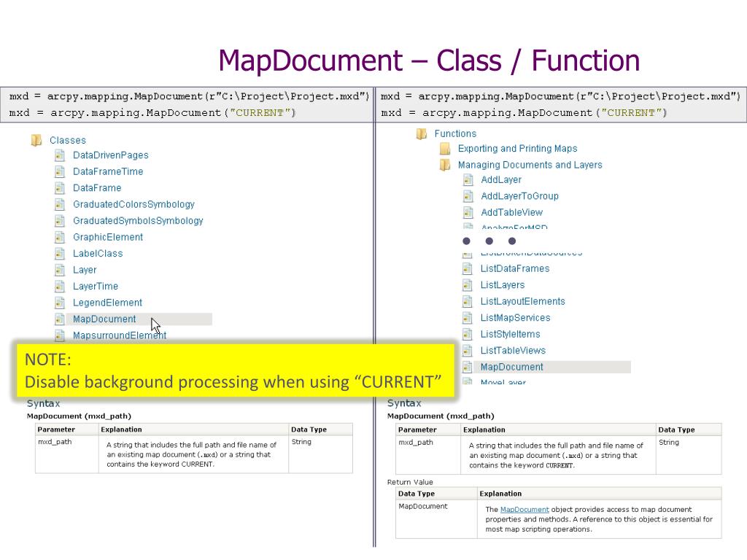747x560 pixels.
Task: Click the Return Value heading
Action: click(410, 483)
